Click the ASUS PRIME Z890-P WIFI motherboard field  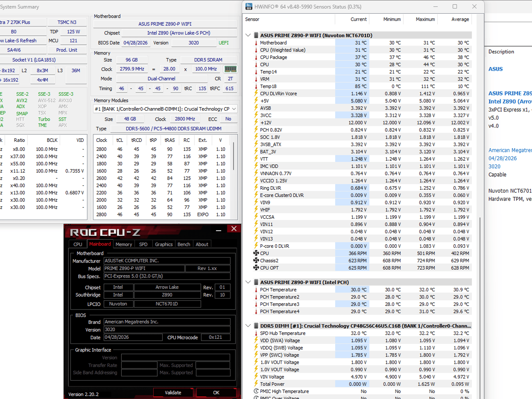165,24
